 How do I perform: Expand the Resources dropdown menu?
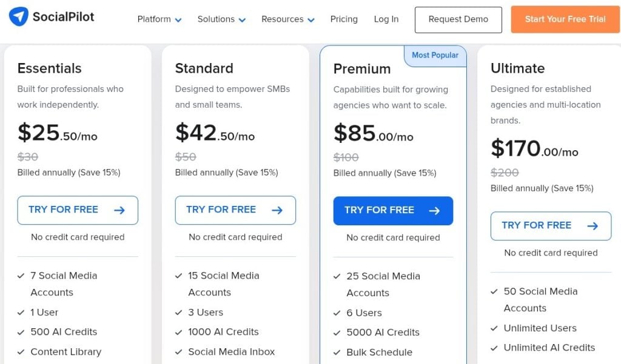[288, 19]
